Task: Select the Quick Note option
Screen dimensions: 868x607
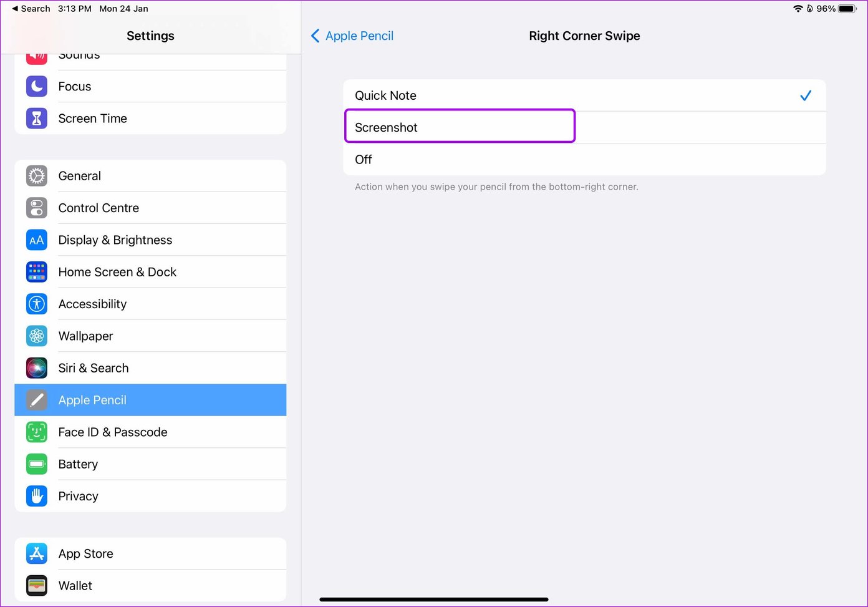Action: [584, 95]
